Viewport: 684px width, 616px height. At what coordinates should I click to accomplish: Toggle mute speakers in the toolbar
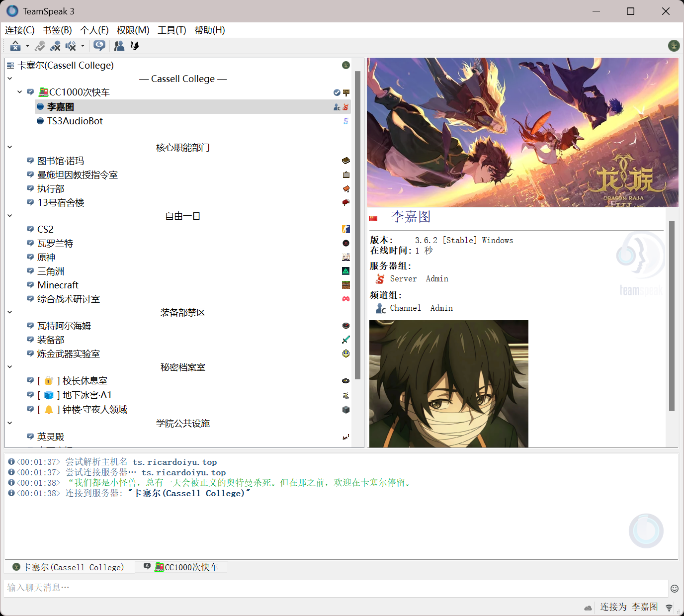71,46
